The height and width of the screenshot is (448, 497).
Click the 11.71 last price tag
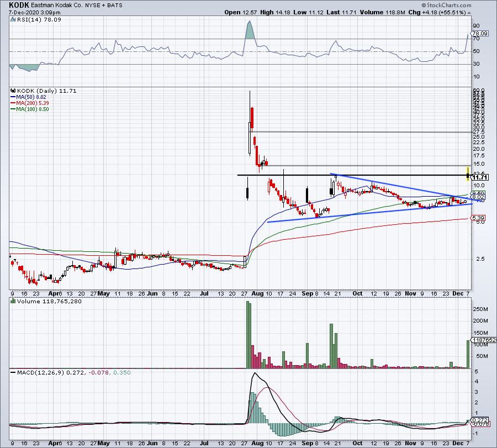click(480, 177)
